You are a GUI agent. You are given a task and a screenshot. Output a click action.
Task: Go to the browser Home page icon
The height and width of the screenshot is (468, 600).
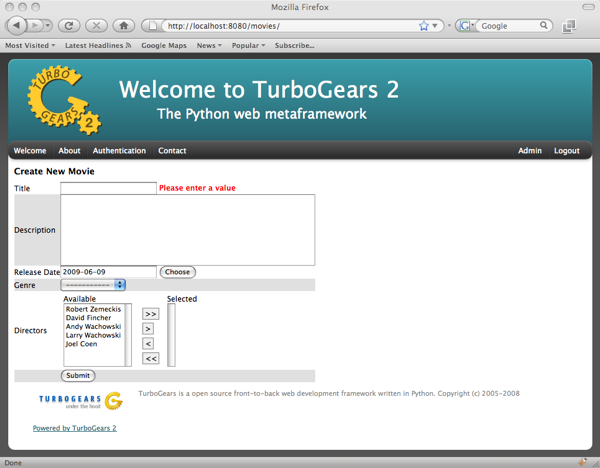(124, 26)
